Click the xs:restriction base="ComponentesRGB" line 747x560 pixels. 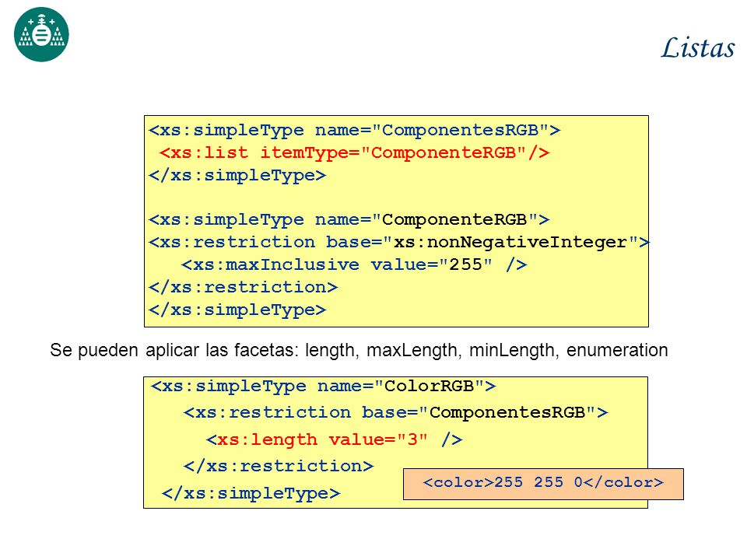(x=396, y=413)
